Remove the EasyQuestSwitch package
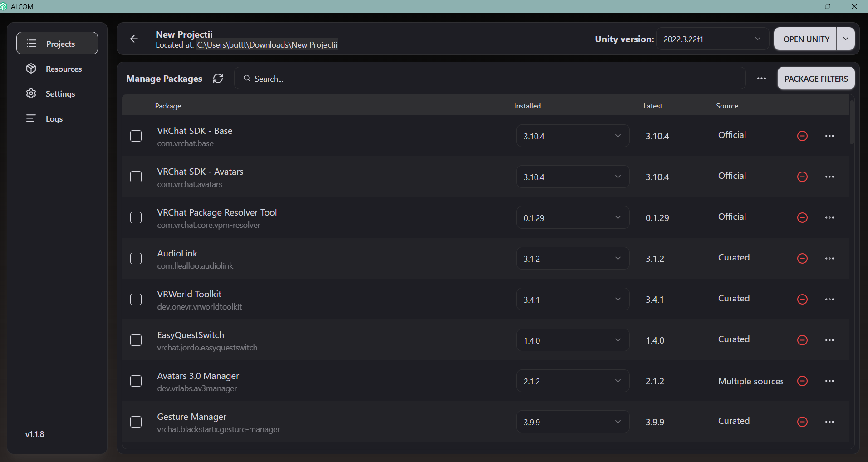Image resolution: width=868 pixels, height=462 pixels. [802, 340]
